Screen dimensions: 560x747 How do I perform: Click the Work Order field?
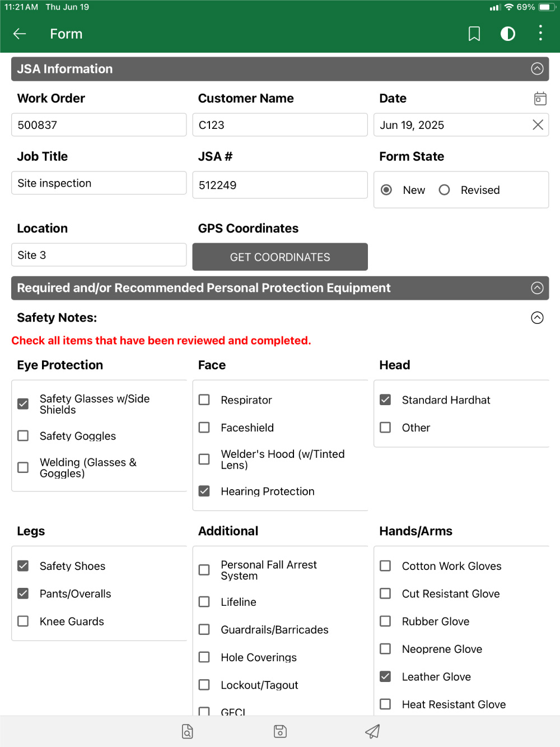tap(99, 125)
